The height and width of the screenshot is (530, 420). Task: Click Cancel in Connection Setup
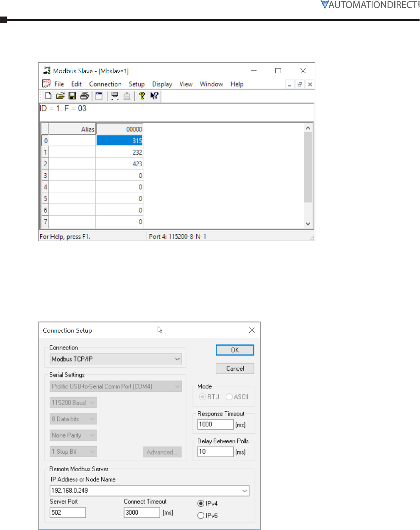235,369
